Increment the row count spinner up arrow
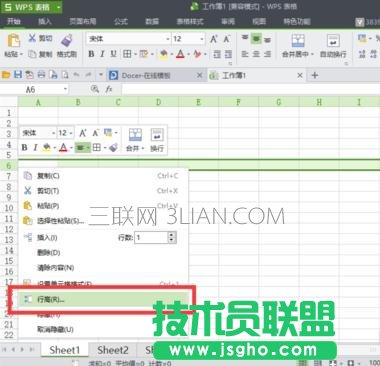This screenshot has width=380, height=366. (172, 234)
